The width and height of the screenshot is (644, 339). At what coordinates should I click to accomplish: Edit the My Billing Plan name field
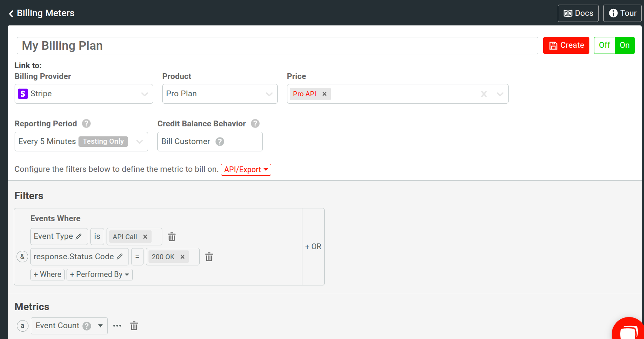point(277,46)
